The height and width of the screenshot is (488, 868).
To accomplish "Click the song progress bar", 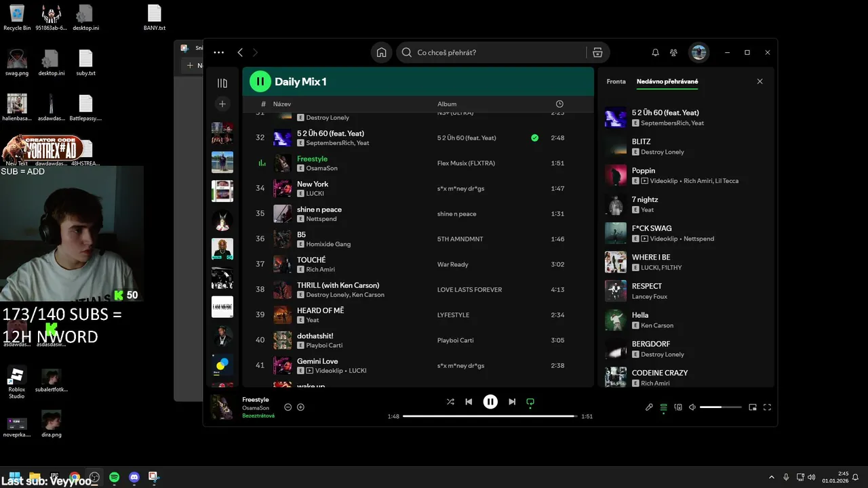I will [490, 416].
